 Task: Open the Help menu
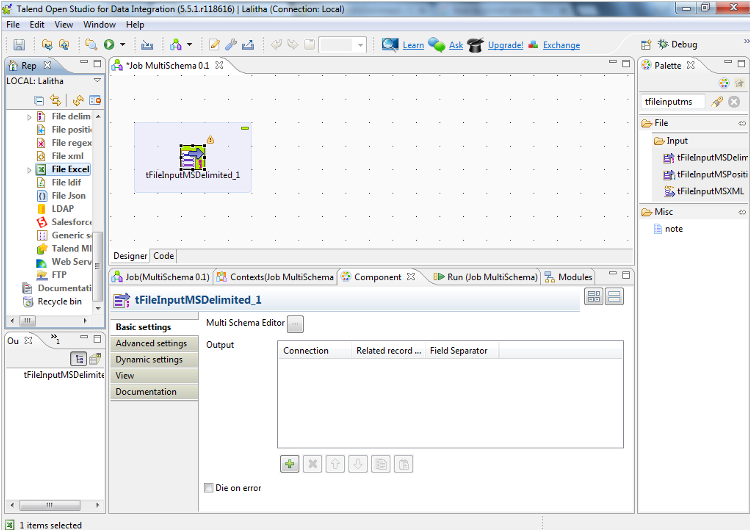[x=135, y=24]
